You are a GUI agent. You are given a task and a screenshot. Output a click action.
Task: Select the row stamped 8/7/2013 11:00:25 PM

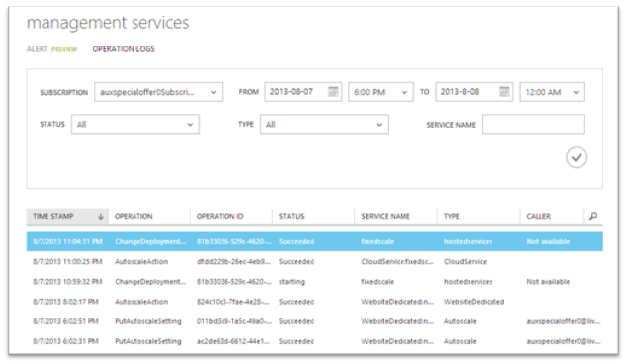[x=314, y=262]
